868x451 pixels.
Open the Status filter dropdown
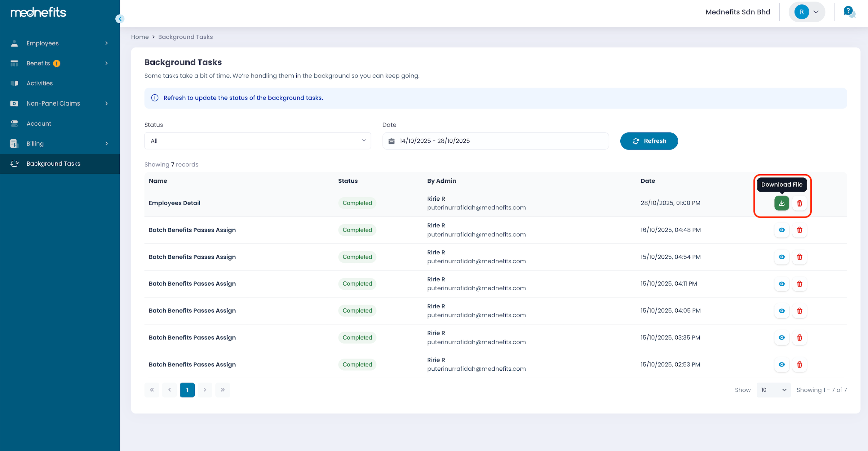257,141
